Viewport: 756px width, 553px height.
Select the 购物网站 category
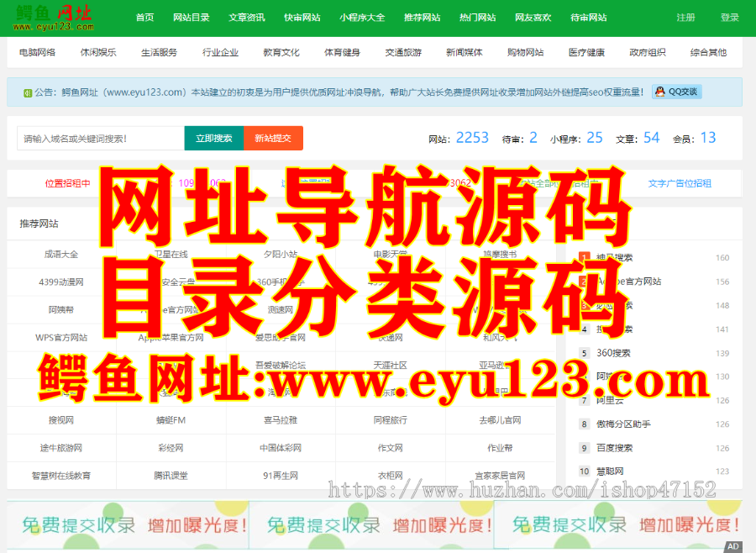click(x=526, y=53)
